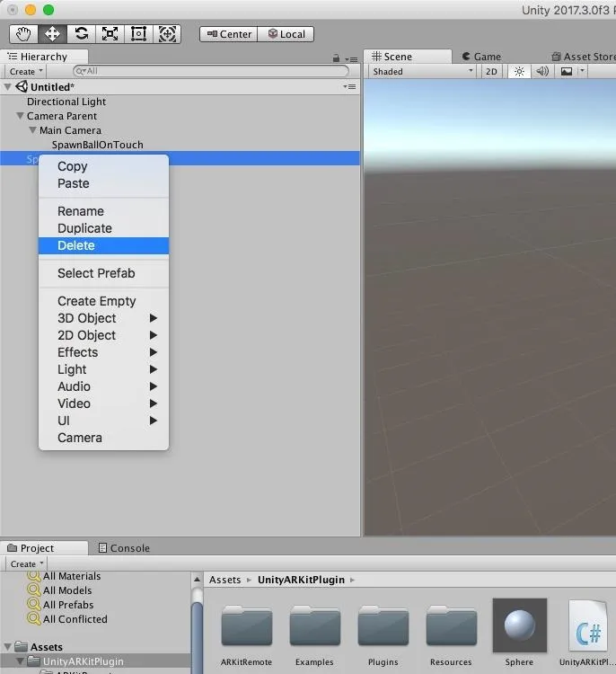Open the Audio submenu
616x674 pixels.
103,386
